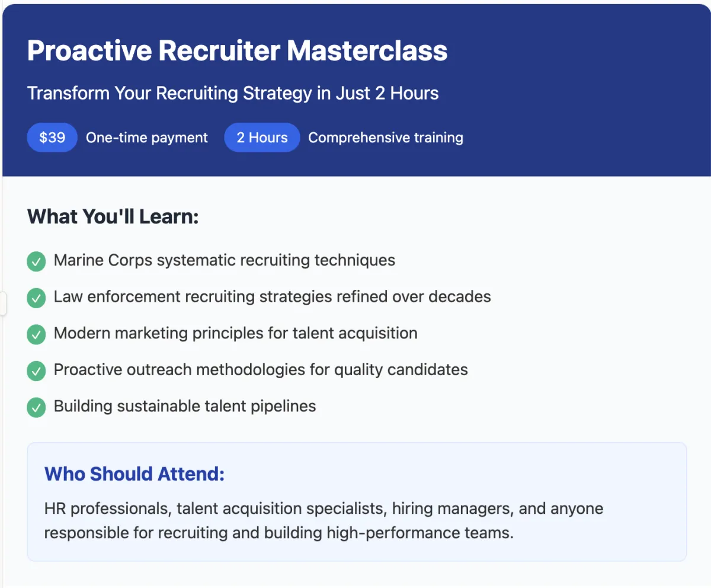Click the Comprehensive training label
Screen dimensions: 711x588
386,138
